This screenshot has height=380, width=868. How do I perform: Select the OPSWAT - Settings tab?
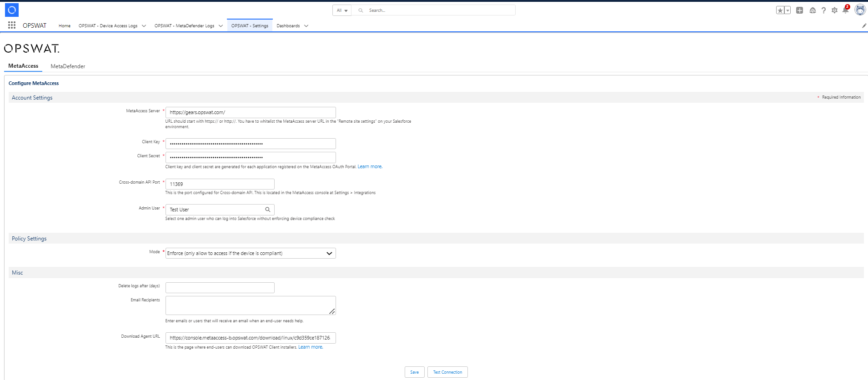pyautogui.click(x=250, y=26)
